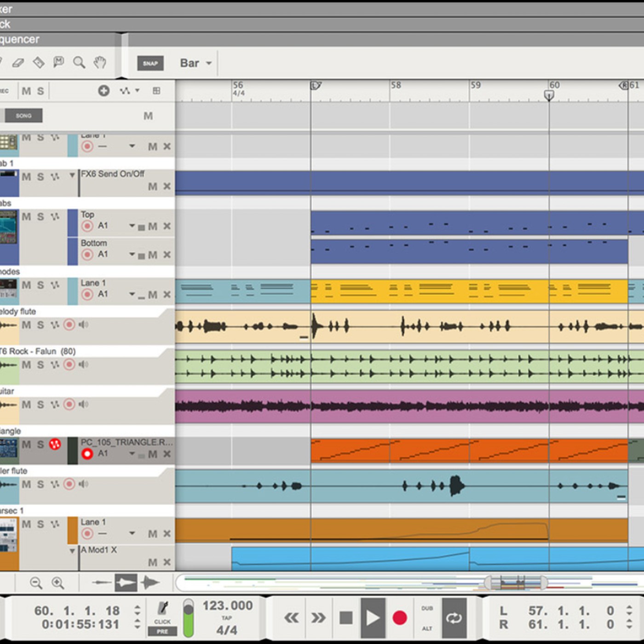Screen dimensions: 644x644
Task: Toggle the loop button in transport
Action: 454,618
